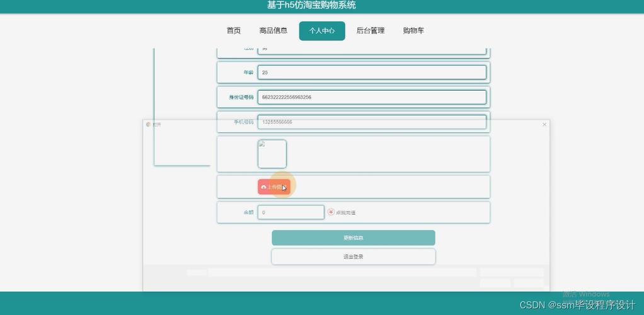Click the red recharge icon beside balance
Image resolution: width=644 pixels, height=315 pixels.
[x=331, y=212]
